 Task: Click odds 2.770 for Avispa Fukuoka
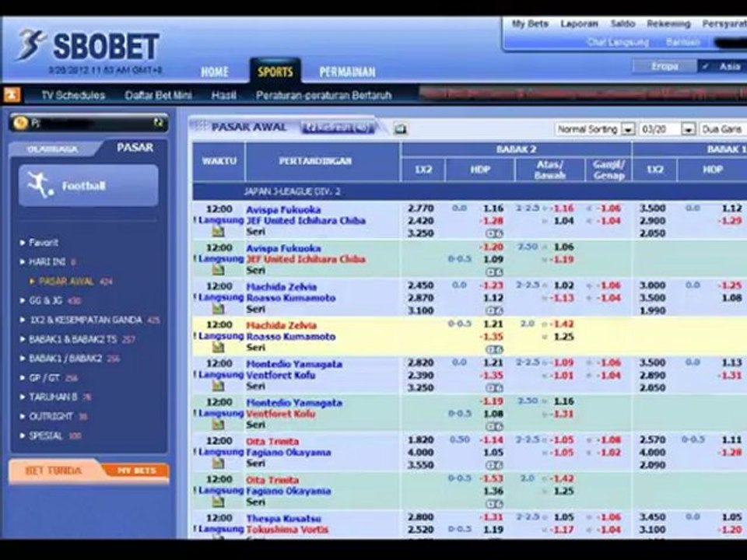tap(421, 208)
